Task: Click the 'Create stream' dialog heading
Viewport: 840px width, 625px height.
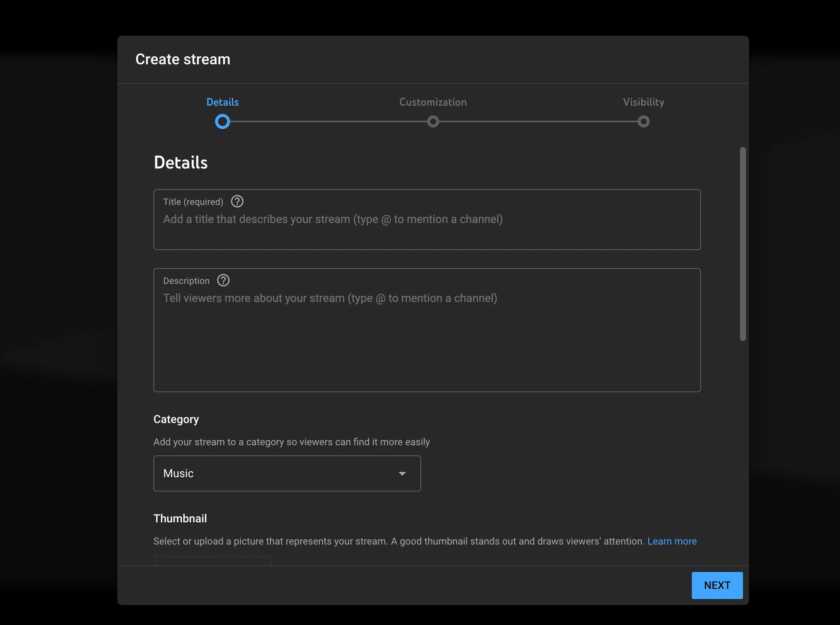Action: point(183,59)
